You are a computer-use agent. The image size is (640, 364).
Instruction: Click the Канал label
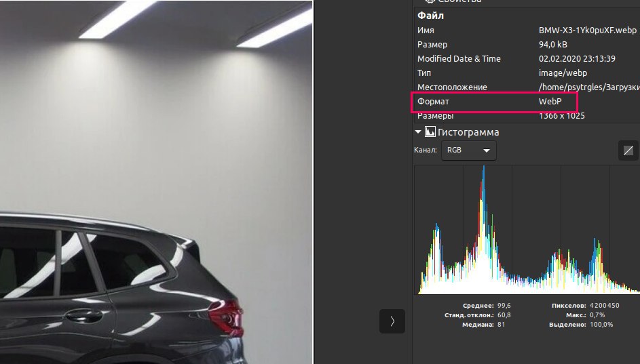tap(426, 150)
